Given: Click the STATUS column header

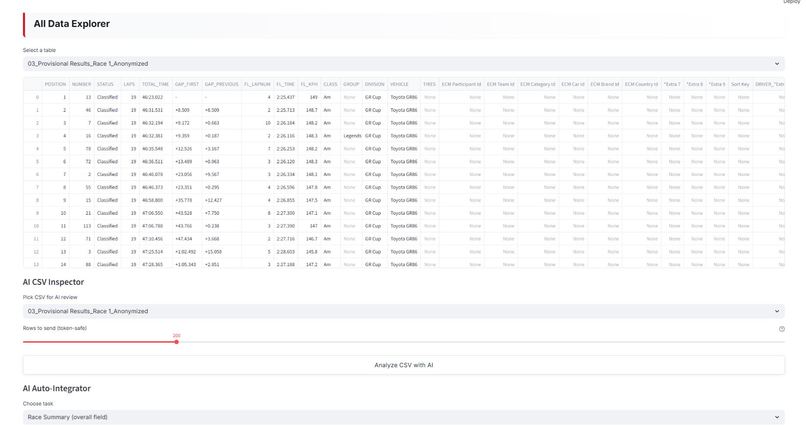Looking at the screenshot, I should [105, 84].
